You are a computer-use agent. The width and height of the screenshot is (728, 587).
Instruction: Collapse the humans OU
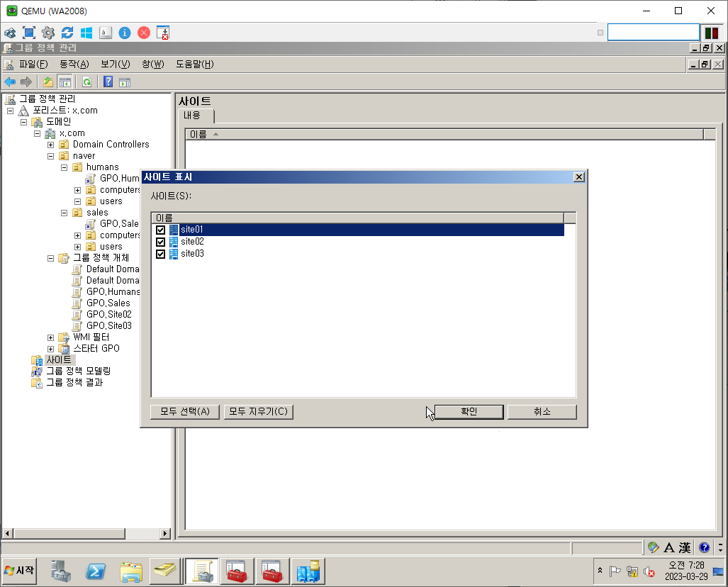pyautogui.click(x=64, y=167)
